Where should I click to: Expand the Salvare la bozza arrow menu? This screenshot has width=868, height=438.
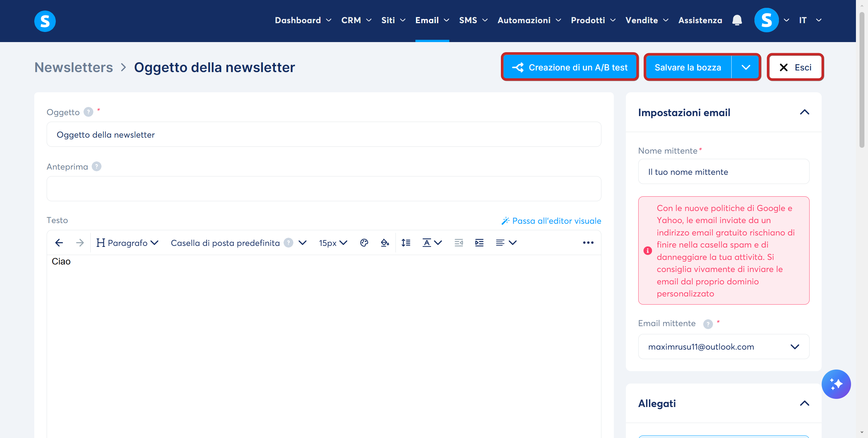pos(746,67)
